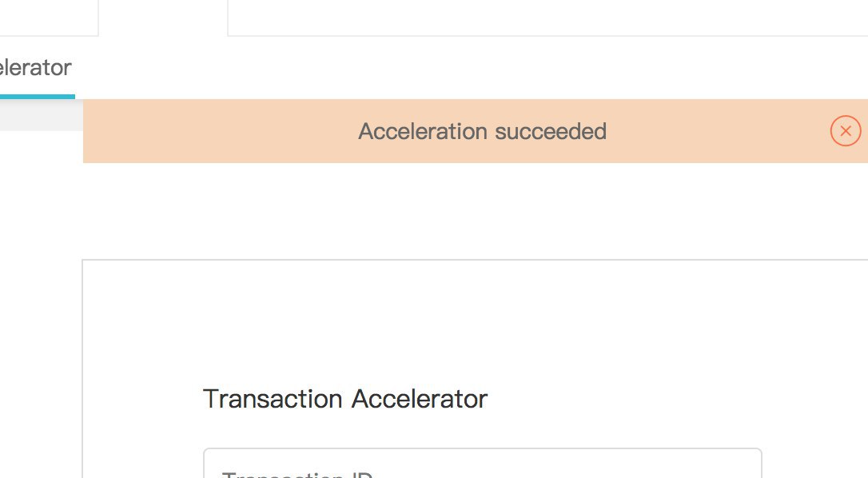868x478 pixels.
Task: Click the Transaction ID placeholder label
Action: [297, 474]
